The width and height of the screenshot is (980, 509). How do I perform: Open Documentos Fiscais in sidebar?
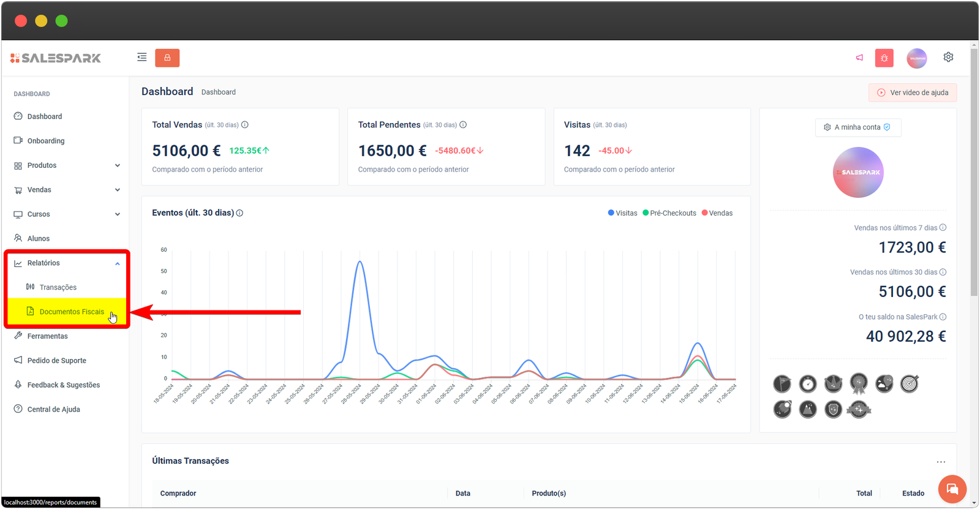(71, 312)
